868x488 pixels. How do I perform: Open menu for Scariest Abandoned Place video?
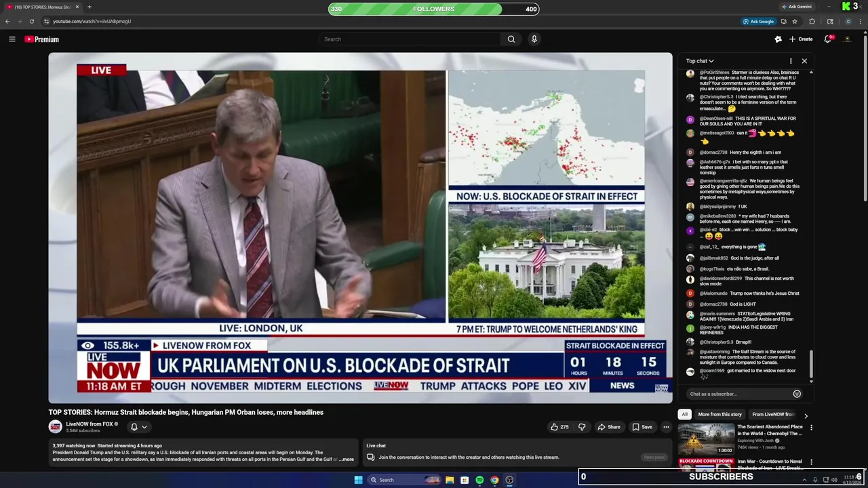point(811,428)
